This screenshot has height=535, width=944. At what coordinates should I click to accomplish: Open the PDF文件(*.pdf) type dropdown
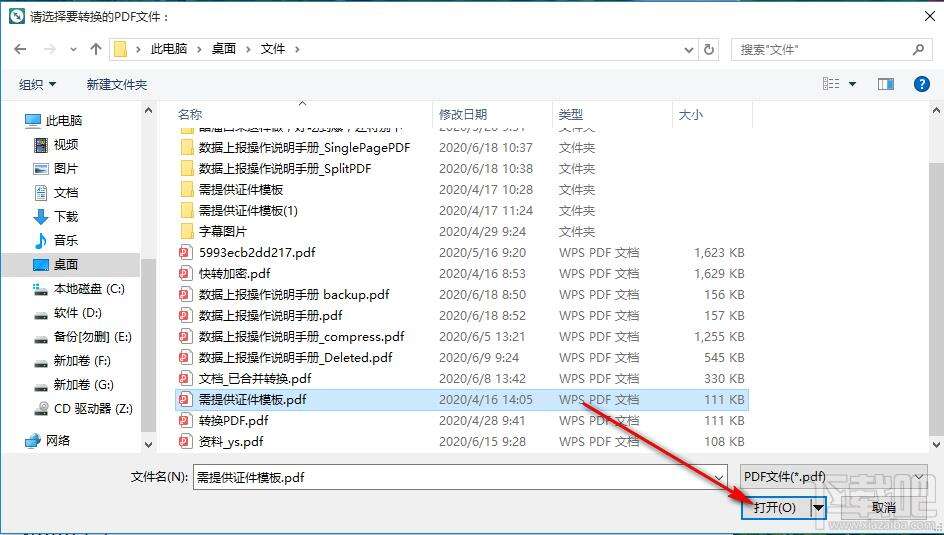(833, 477)
